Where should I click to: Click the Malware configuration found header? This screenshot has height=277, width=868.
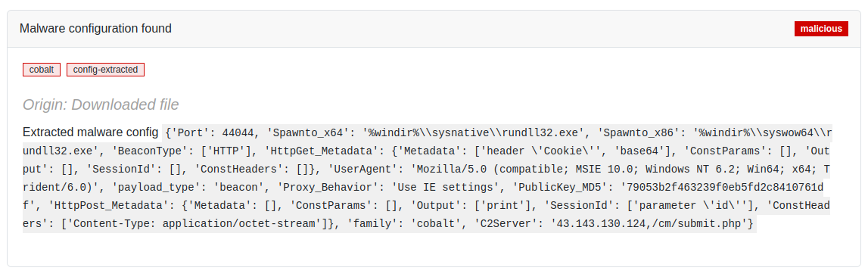click(x=96, y=28)
